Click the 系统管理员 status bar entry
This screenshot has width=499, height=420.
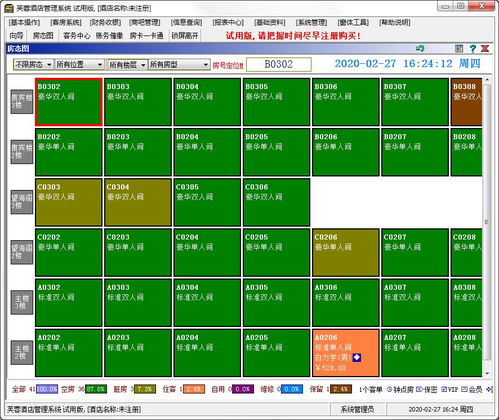357,409
